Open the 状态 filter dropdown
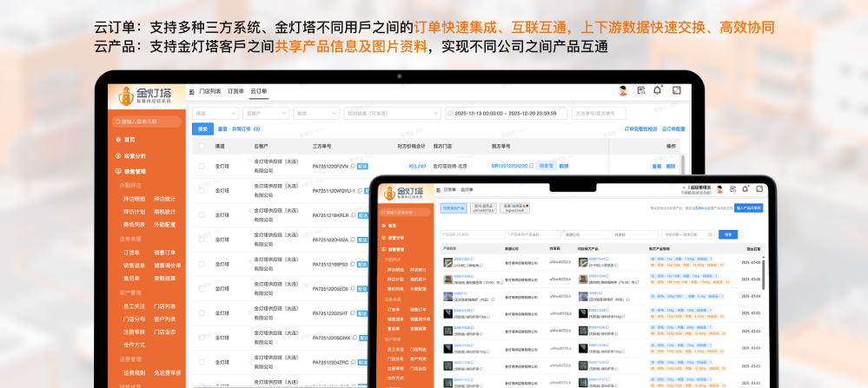Image resolution: width=868 pixels, height=388 pixels. (316, 114)
